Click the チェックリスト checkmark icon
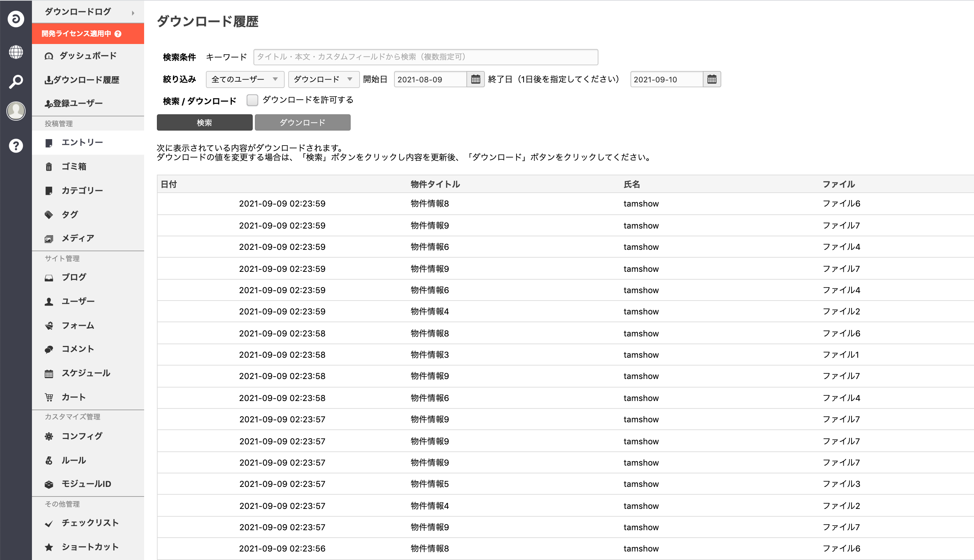The image size is (974, 560). pyautogui.click(x=49, y=523)
